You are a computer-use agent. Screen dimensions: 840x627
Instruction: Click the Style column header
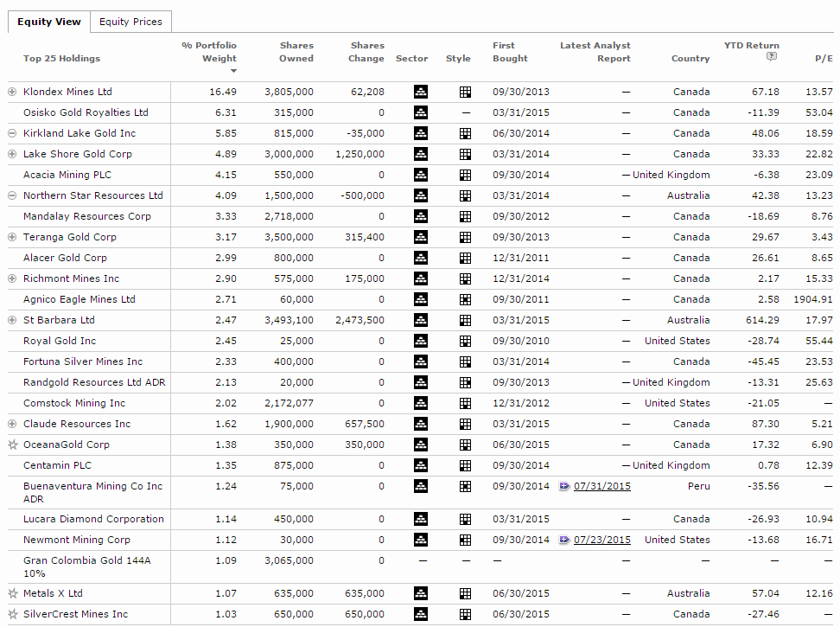point(458,59)
